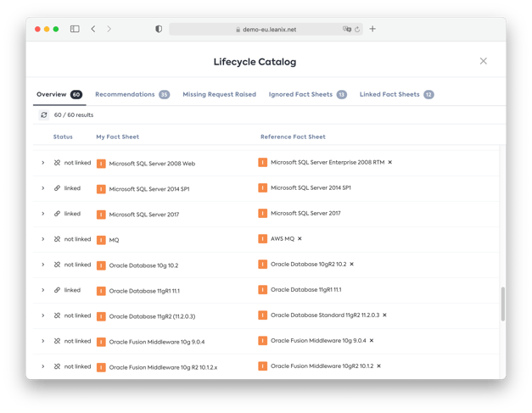Click not linked icon for Oracle Database 11gR2 (11.2.0.3)
This screenshot has width=532, height=413.
click(x=57, y=315)
